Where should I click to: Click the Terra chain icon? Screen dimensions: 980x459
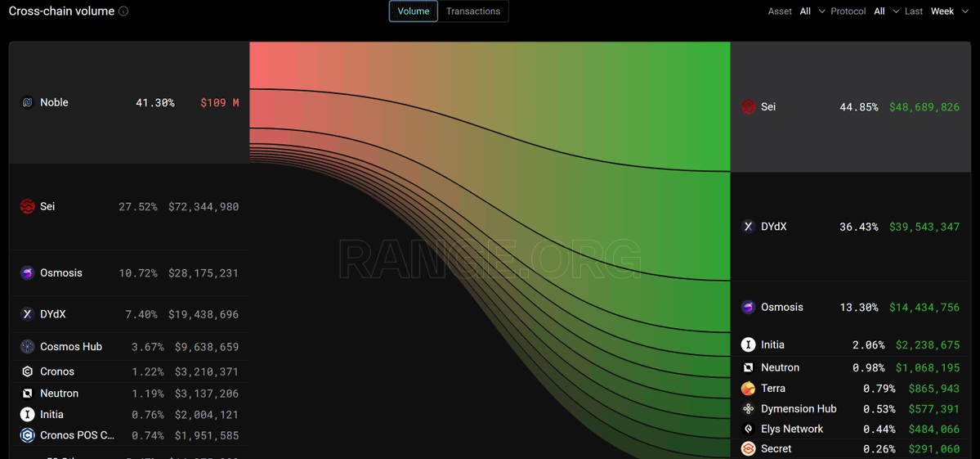pos(748,389)
